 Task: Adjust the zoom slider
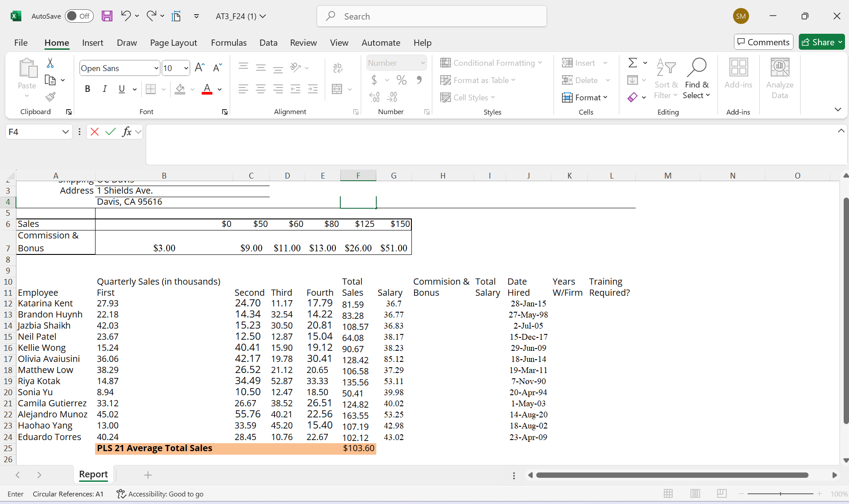[781, 494]
